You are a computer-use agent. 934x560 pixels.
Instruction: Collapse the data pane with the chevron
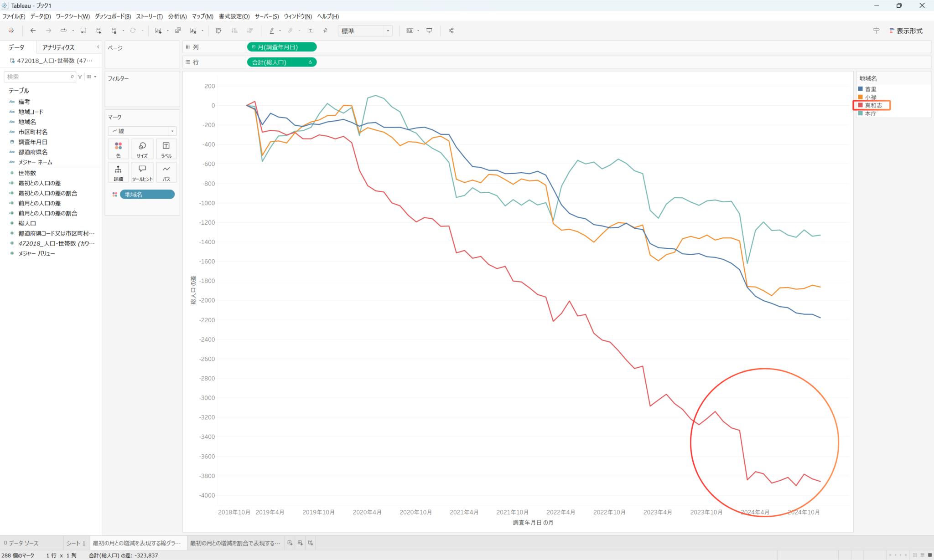pyautogui.click(x=98, y=47)
